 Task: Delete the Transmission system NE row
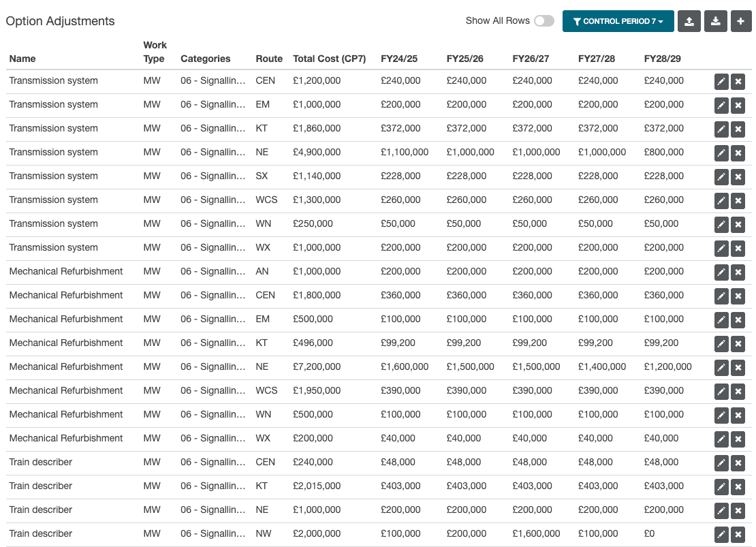(738, 153)
